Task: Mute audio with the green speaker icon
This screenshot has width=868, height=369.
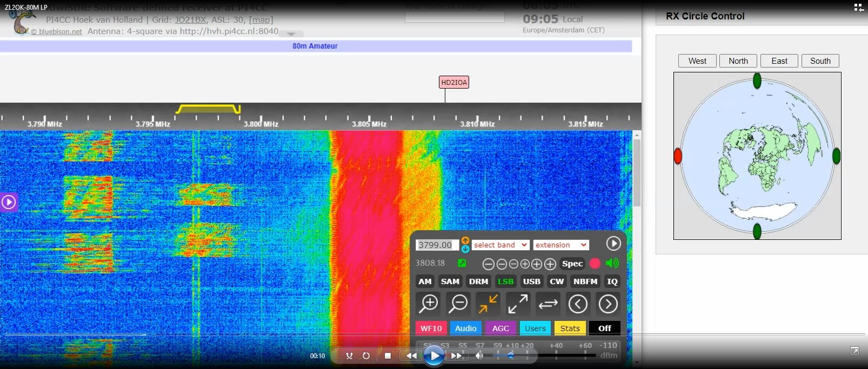Action: point(612,263)
